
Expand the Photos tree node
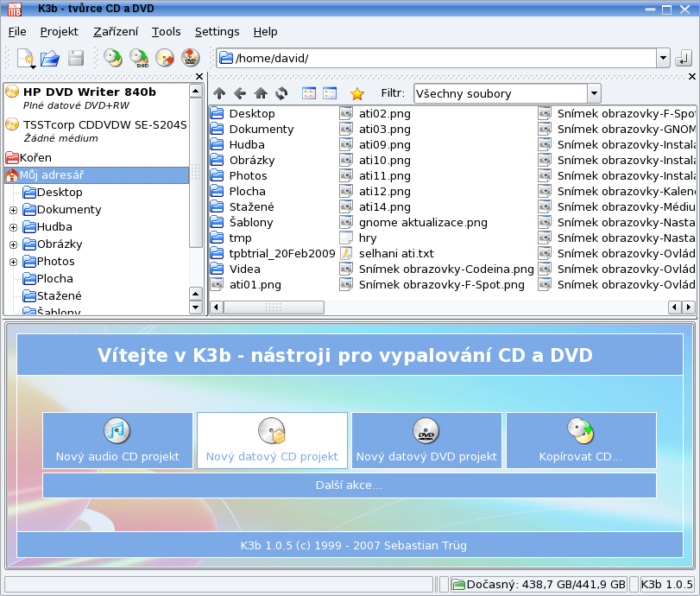click(x=14, y=263)
